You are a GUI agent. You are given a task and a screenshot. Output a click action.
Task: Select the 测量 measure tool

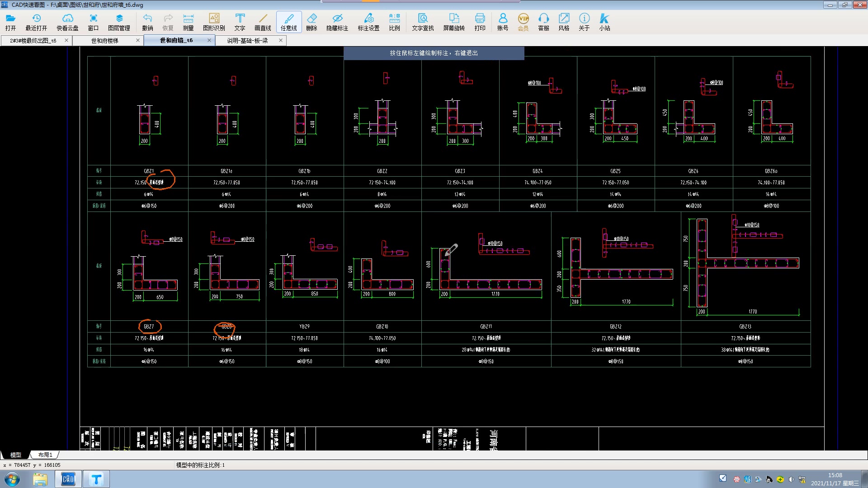coord(188,22)
